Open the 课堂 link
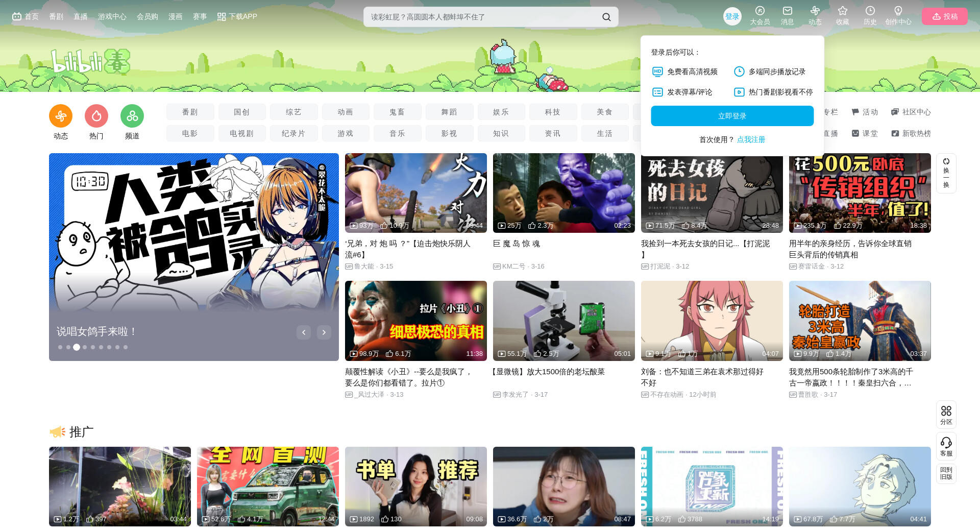 [865, 133]
